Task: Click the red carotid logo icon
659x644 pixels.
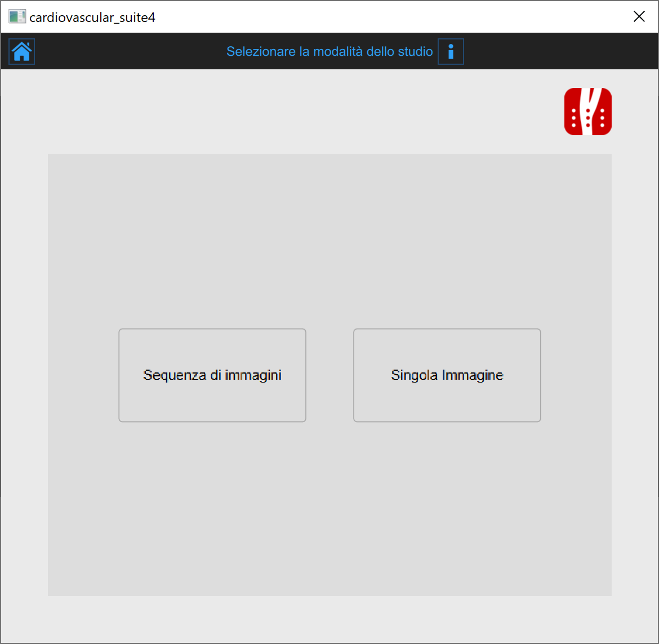Action: click(x=587, y=112)
